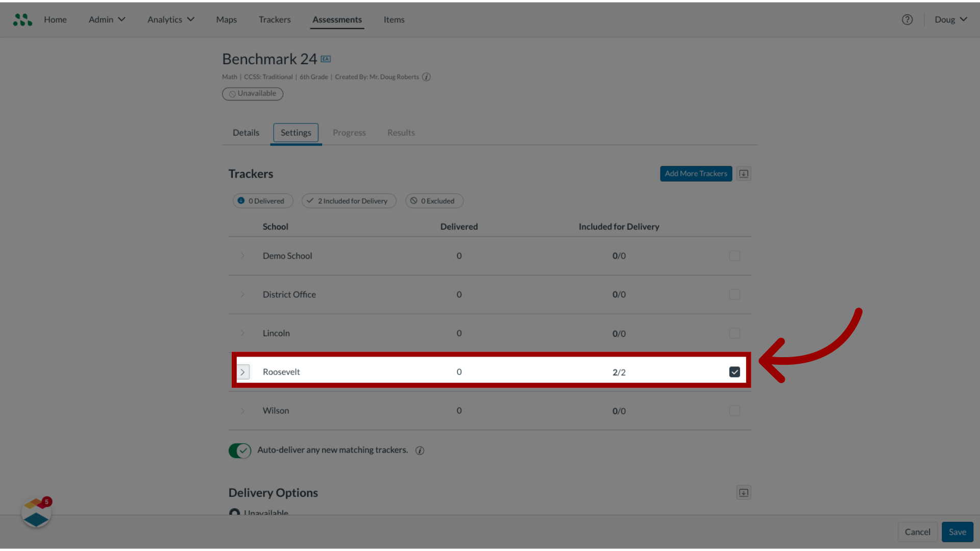The image size is (980, 551).
Task: Open the floating assistant launcher with badge 5
Action: (x=36, y=513)
